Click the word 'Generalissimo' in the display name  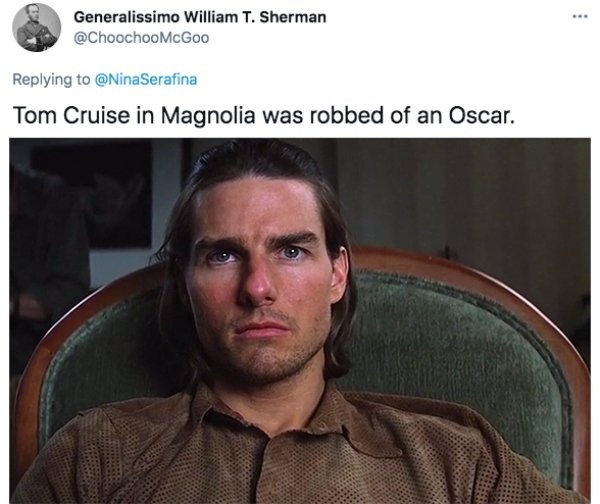pyautogui.click(x=126, y=17)
